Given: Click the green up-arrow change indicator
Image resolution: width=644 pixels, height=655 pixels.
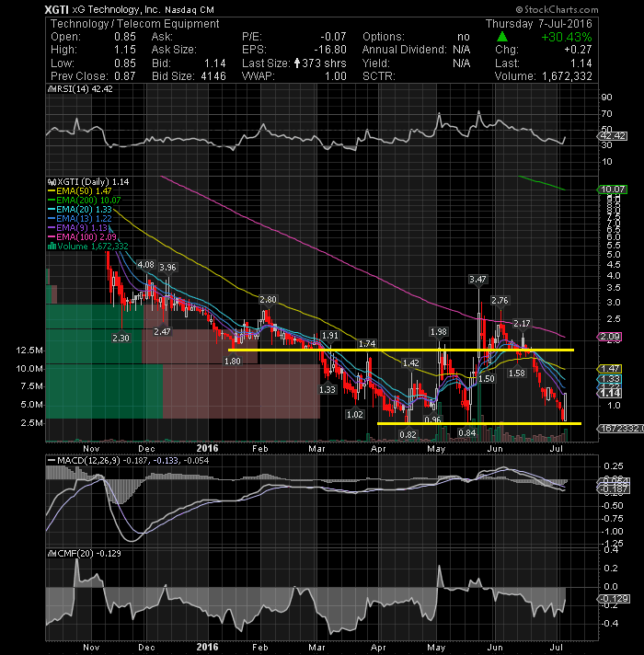Looking at the screenshot, I should pos(502,37).
